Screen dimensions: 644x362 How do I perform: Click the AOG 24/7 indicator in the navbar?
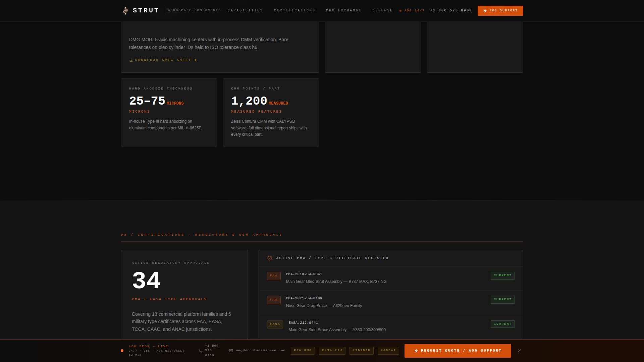[412, 10]
